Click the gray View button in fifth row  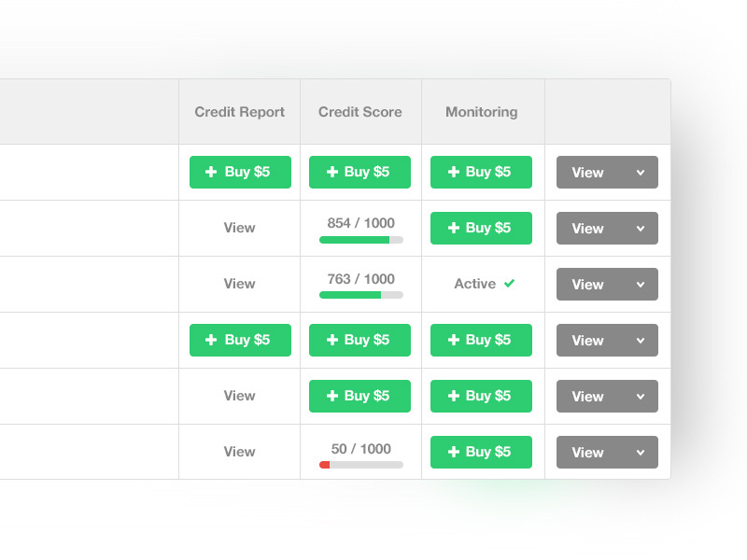[x=607, y=396]
